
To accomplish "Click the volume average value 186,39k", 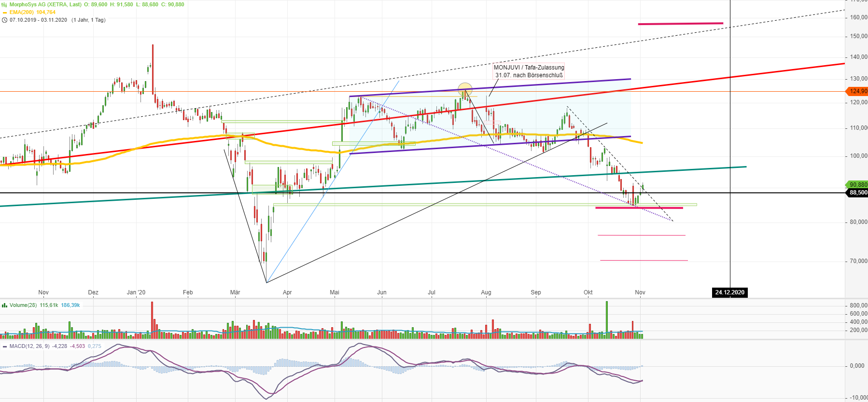I will pyautogui.click(x=70, y=305).
